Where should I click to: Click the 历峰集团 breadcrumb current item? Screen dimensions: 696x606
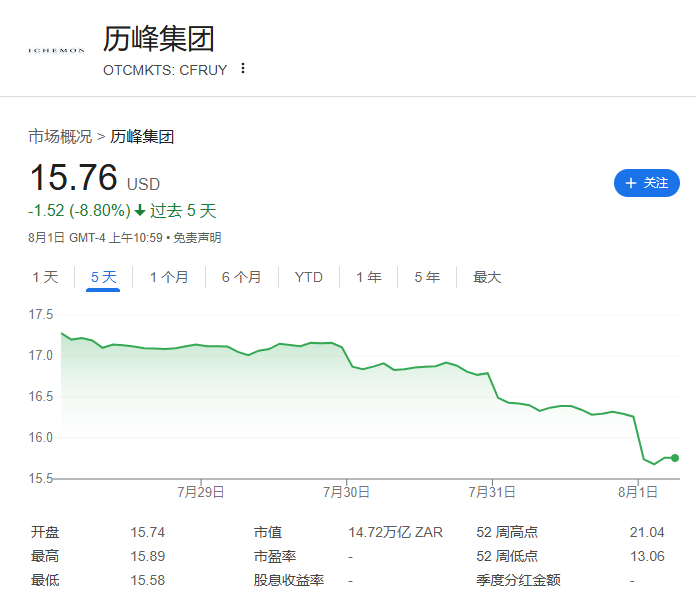click(142, 137)
